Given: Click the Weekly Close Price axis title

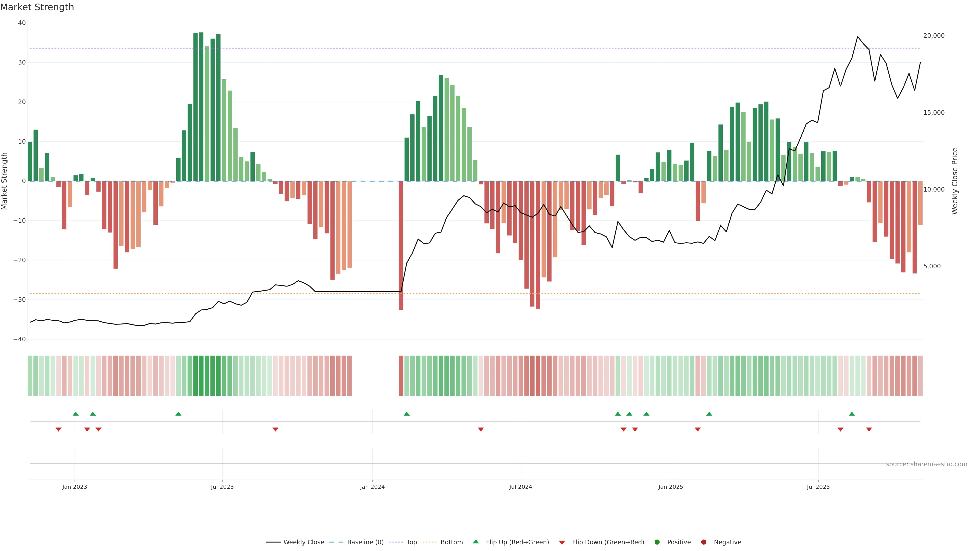Looking at the screenshot, I should point(955,181).
